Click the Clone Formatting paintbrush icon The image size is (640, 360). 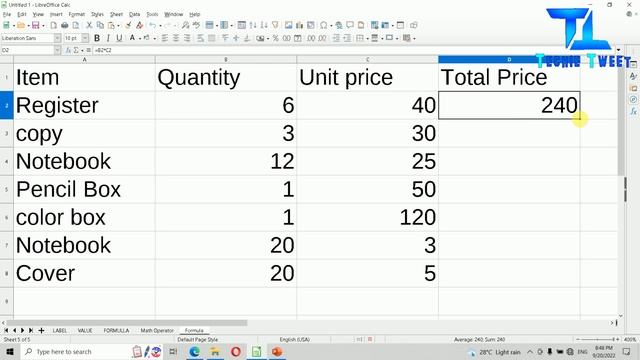point(128,25)
